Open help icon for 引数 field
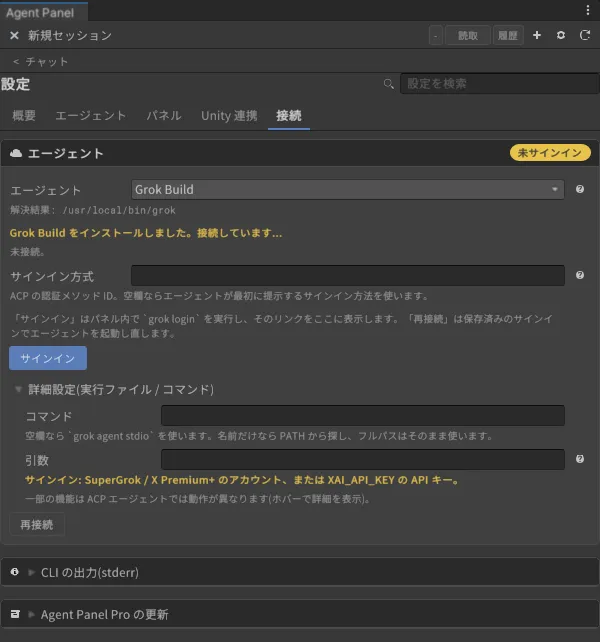Image resolution: width=600 pixels, height=642 pixels. tap(580, 459)
